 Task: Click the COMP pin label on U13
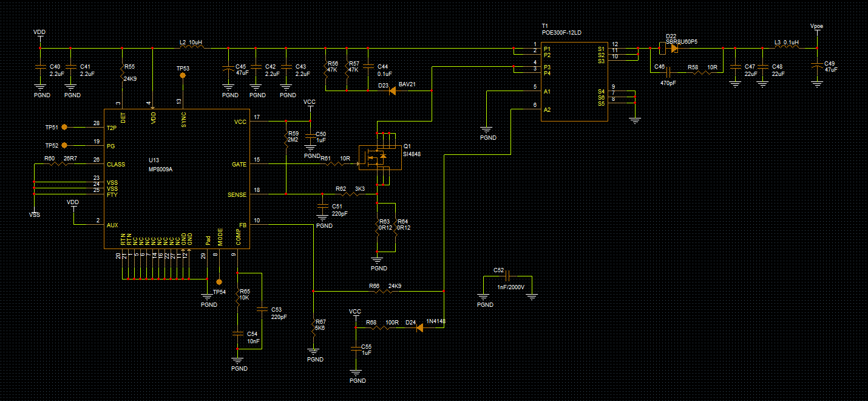(x=239, y=238)
